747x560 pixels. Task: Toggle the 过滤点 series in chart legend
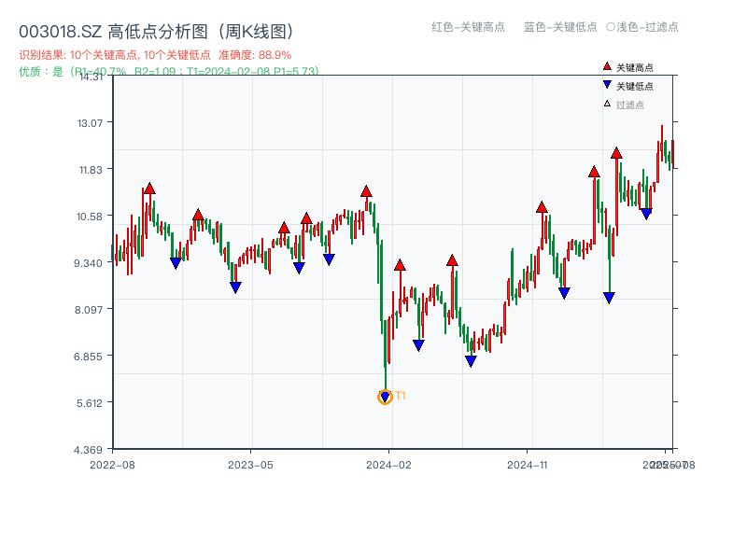pos(624,105)
